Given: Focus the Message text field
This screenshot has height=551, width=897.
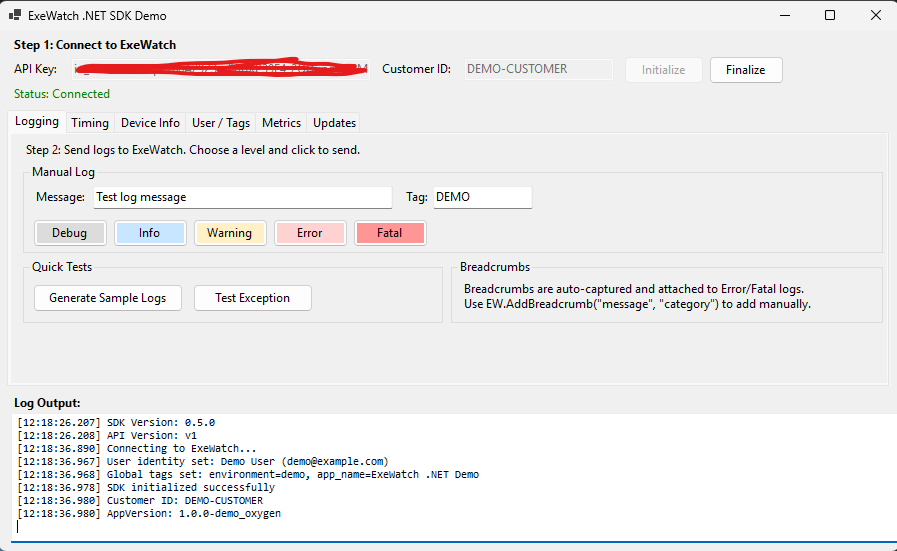Looking at the screenshot, I should [243, 197].
